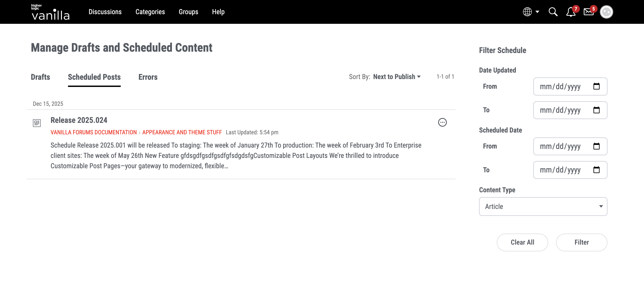
Task: Open the language globe icon
Action: point(527,12)
